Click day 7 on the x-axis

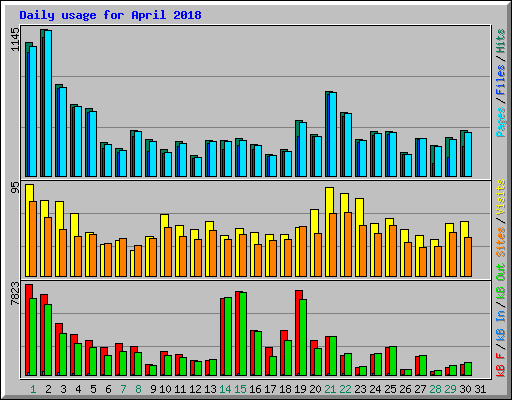[123, 389]
